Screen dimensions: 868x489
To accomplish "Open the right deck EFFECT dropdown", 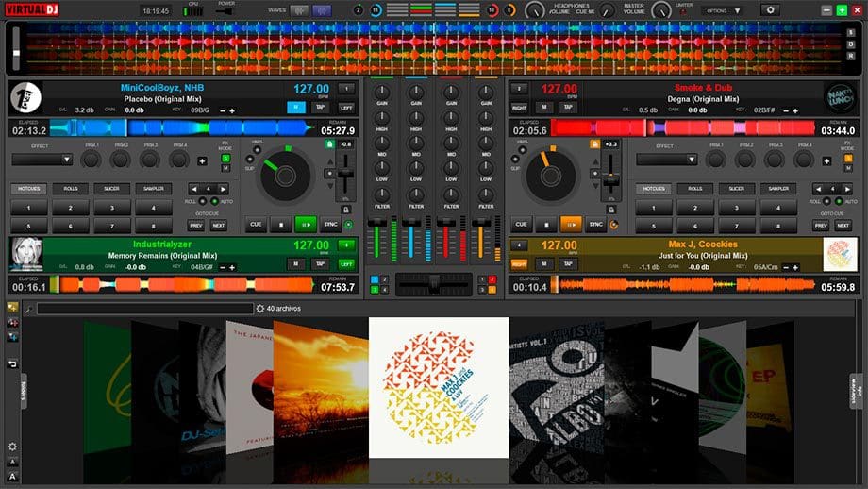I will click(666, 160).
